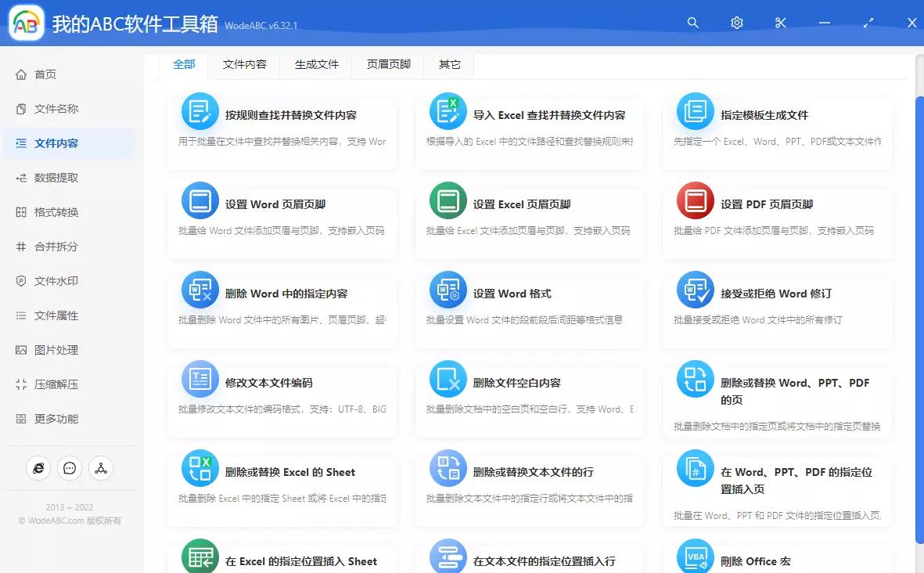Click the feedback chat bubble icon

(70, 467)
